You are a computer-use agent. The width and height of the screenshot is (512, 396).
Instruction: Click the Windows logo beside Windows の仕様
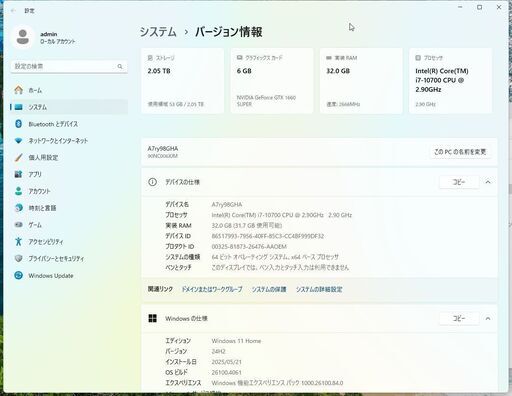(152, 318)
